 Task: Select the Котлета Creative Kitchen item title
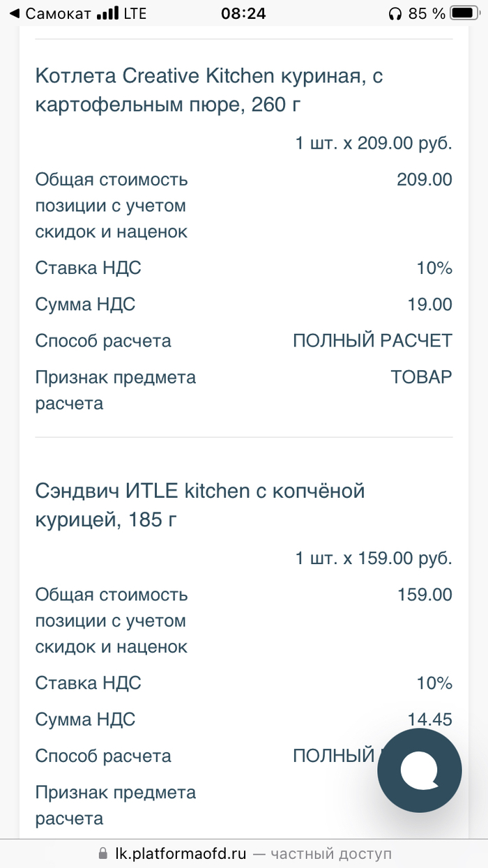(209, 90)
